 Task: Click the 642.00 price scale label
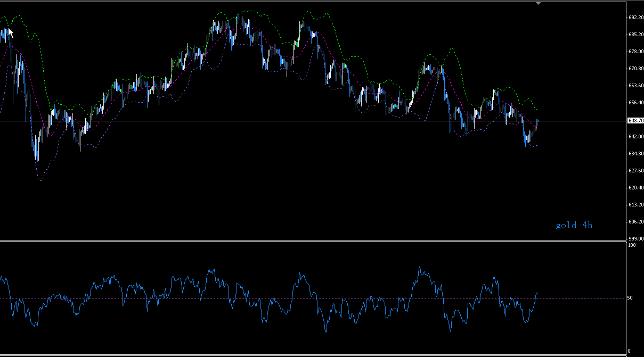point(636,137)
